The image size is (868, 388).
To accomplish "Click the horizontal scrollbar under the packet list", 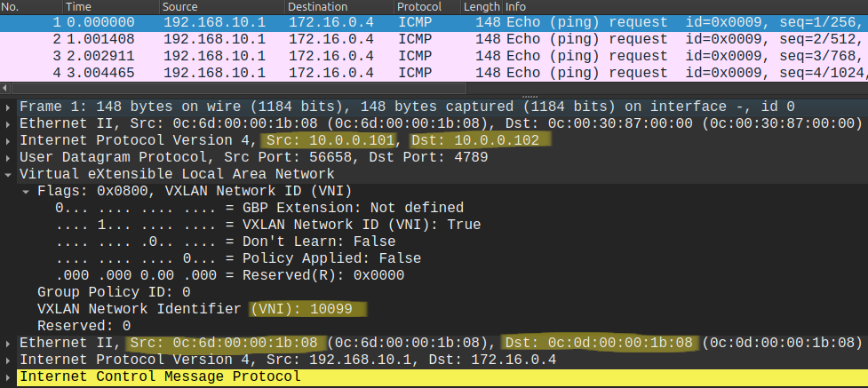I will (x=239, y=88).
